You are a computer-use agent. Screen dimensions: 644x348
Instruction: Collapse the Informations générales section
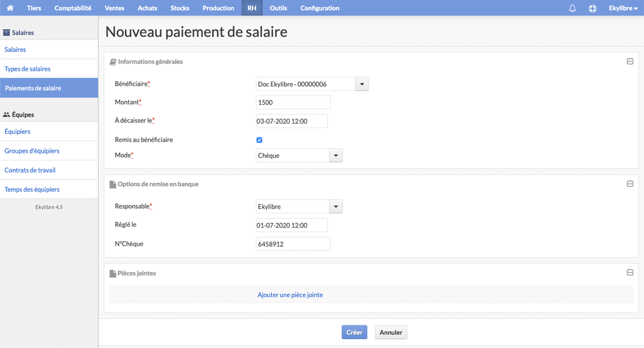[630, 61]
